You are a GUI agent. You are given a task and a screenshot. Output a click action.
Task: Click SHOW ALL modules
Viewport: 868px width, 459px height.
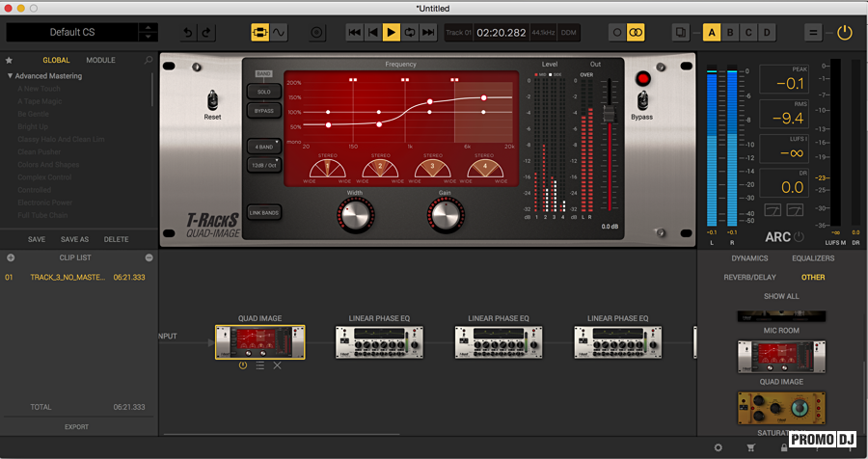[781, 296]
